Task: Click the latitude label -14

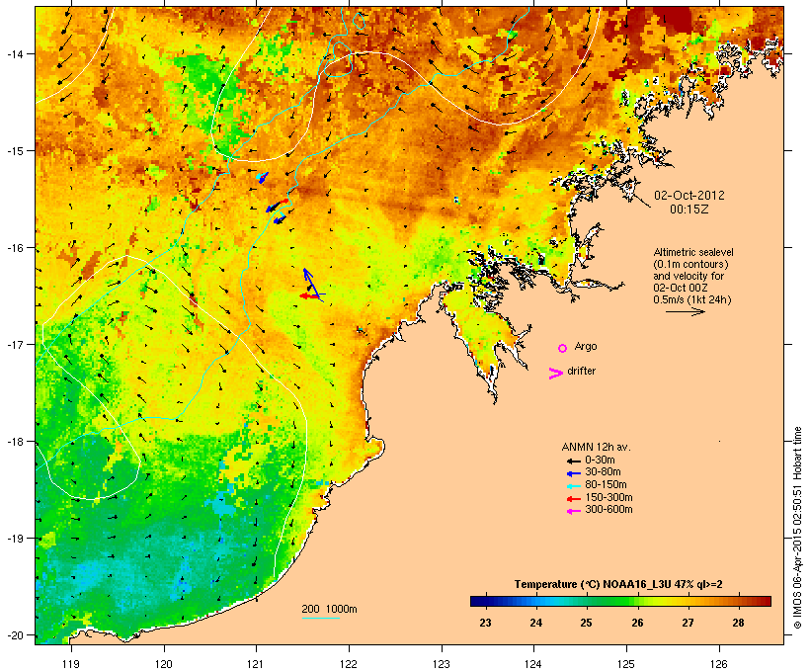Action: tap(15, 54)
